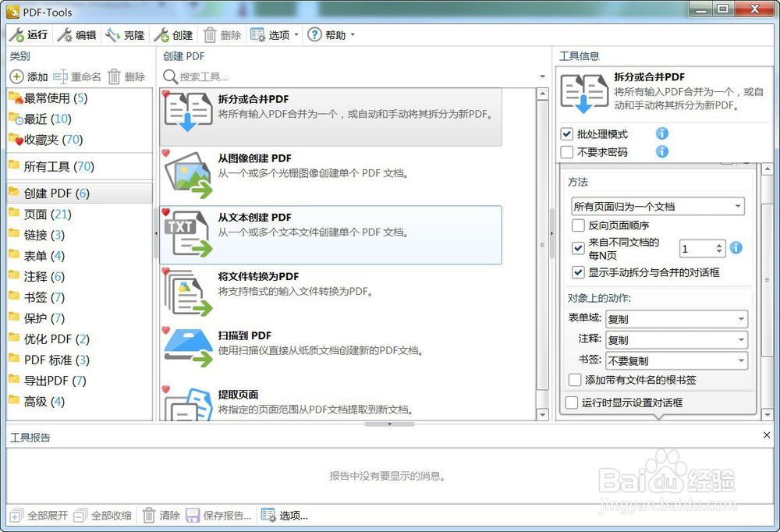Image resolution: width=780 pixels, height=532 pixels.
Task: Disable the 批处理模式 checkbox
Action: 566,133
